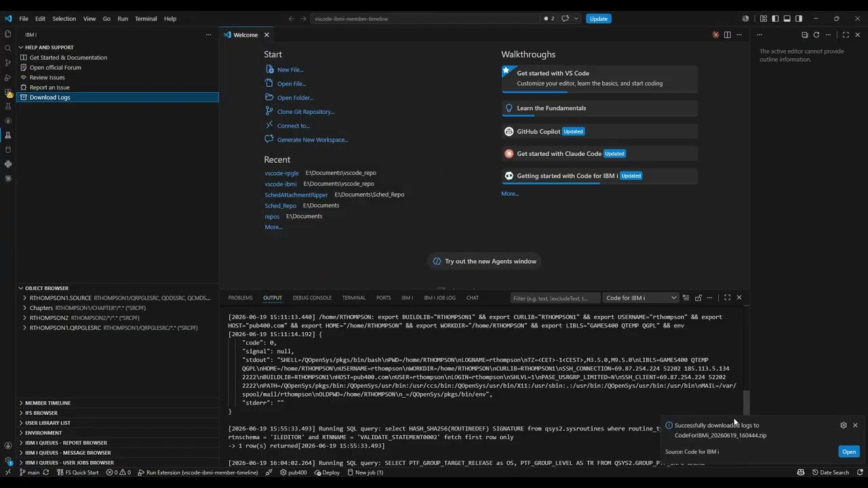The height and width of the screenshot is (488, 868).
Task: Click the Clone Git Repository link
Action: pyautogui.click(x=306, y=112)
